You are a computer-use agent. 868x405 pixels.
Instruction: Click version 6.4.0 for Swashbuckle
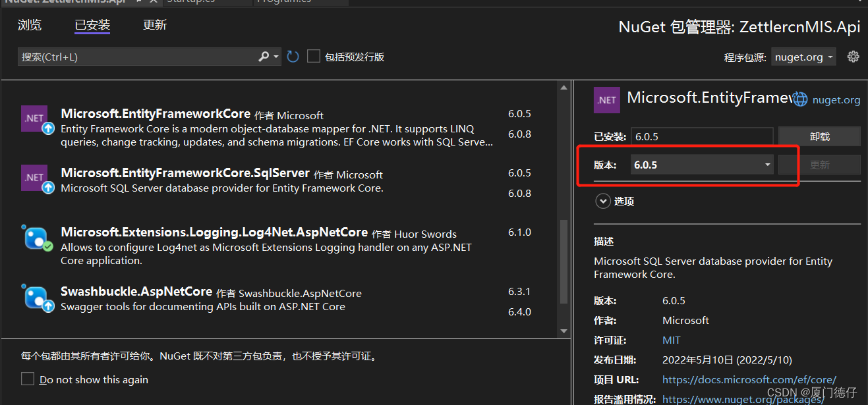(x=519, y=312)
